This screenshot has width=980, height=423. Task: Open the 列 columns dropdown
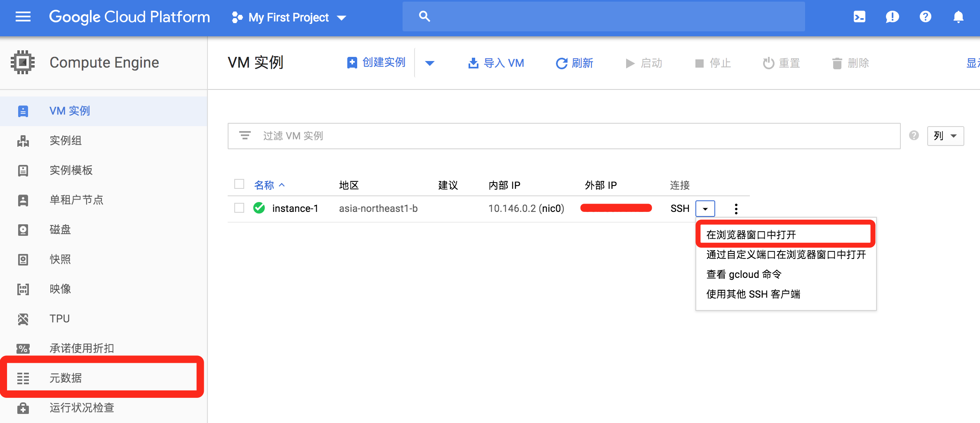click(945, 136)
